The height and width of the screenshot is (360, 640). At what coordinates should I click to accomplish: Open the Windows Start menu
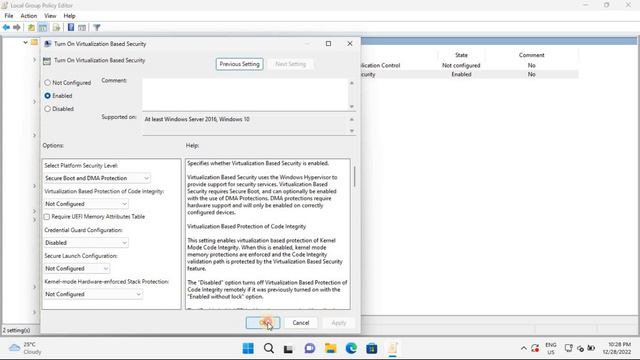(x=248, y=348)
